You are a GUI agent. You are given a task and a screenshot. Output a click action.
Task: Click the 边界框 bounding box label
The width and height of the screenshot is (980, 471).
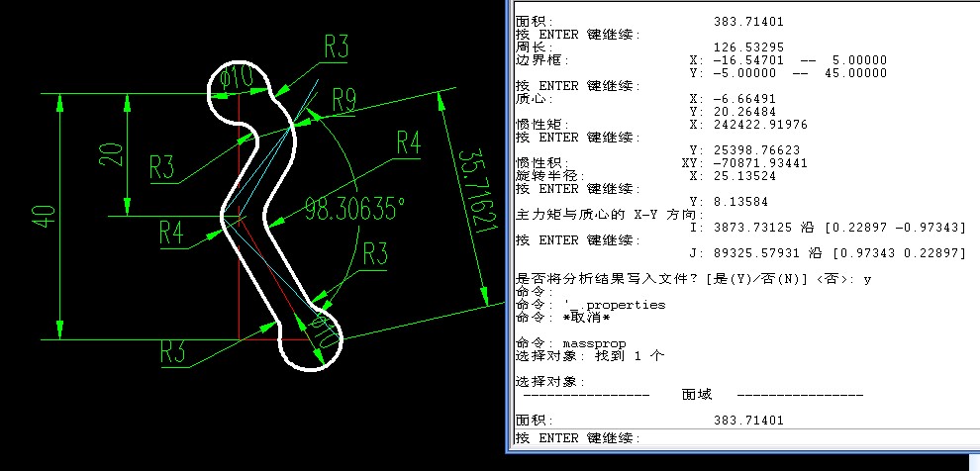tap(541, 60)
